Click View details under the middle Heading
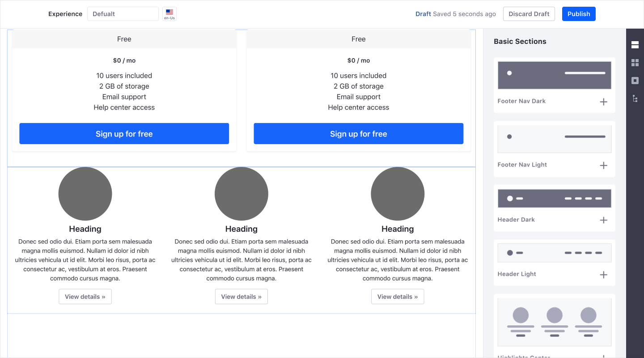 pyautogui.click(x=241, y=297)
